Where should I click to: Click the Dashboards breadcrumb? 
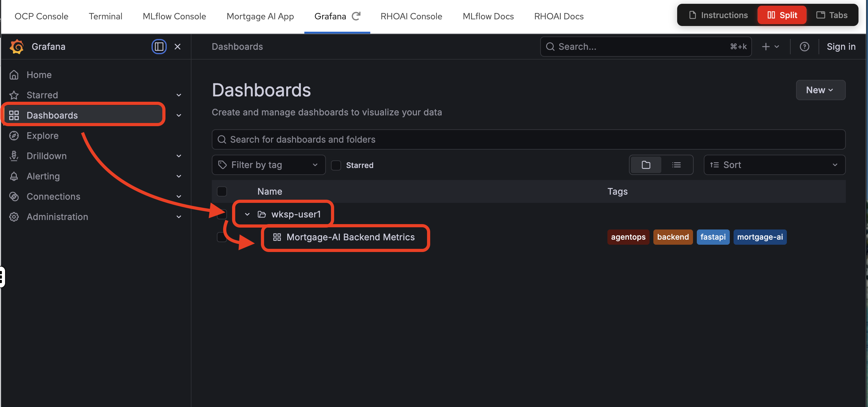(x=237, y=47)
